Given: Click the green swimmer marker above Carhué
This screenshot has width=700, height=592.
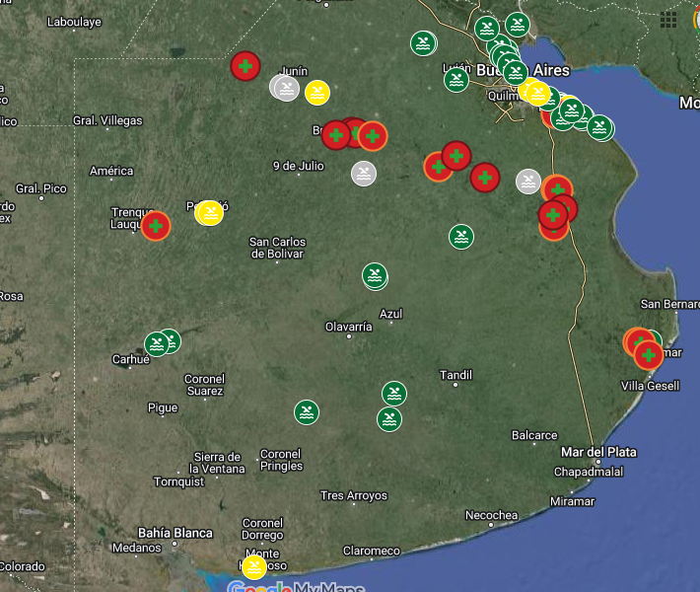Looking at the screenshot, I should coord(157,344).
